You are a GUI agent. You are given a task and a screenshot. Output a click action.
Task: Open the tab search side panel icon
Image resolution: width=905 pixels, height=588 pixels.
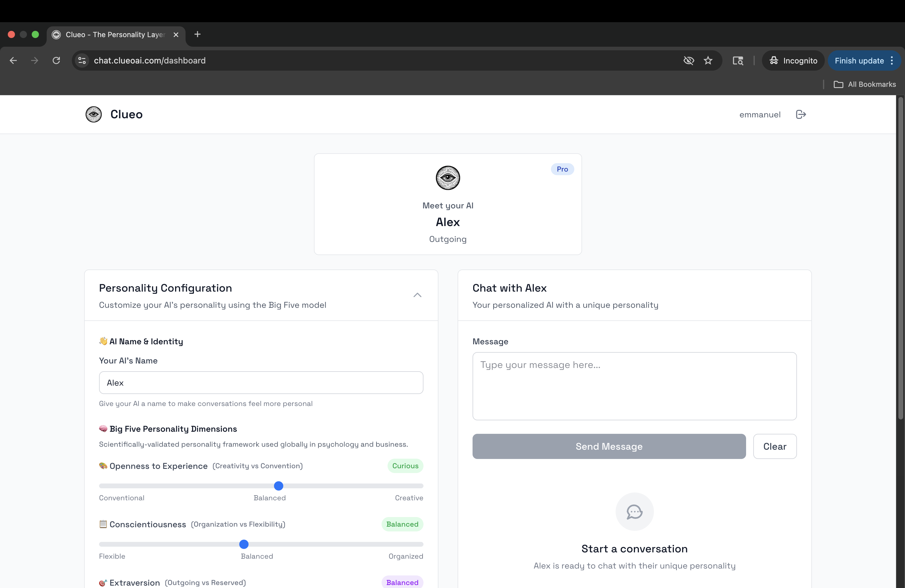click(738, 60)
